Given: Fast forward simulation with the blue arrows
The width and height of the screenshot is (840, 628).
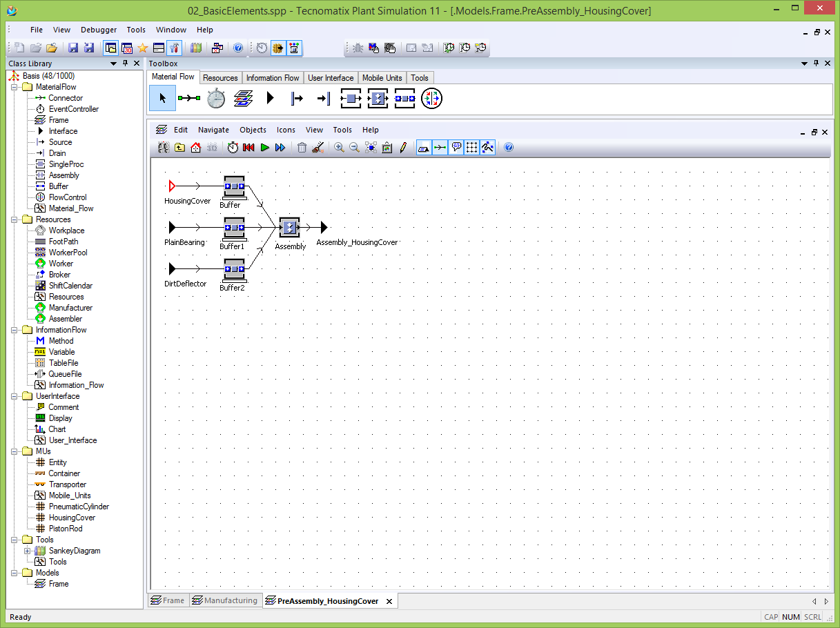Looking at the screenshot, I should click(x=280, y=148).
